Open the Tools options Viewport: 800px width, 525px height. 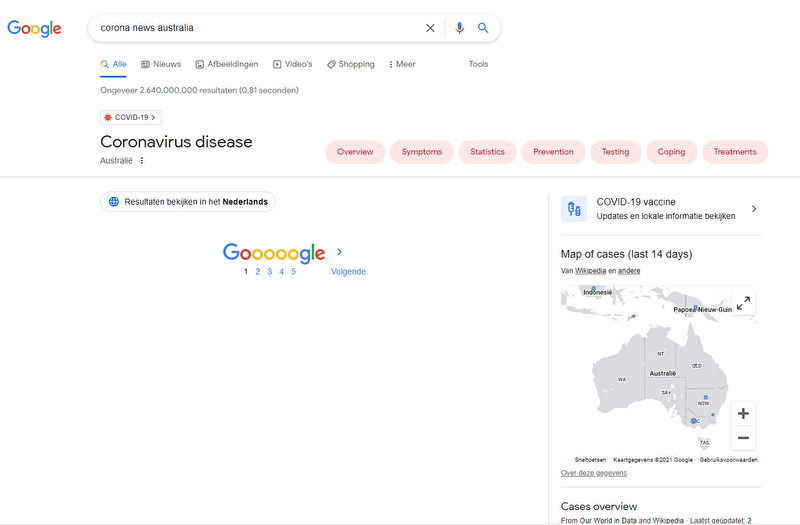click(479, 64)
